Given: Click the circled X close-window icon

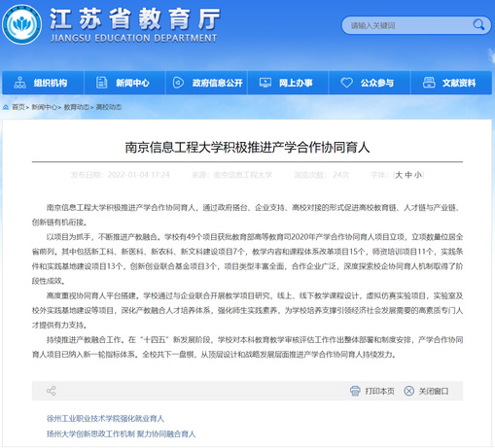Looking at the screenshot, I should (408, 391).
